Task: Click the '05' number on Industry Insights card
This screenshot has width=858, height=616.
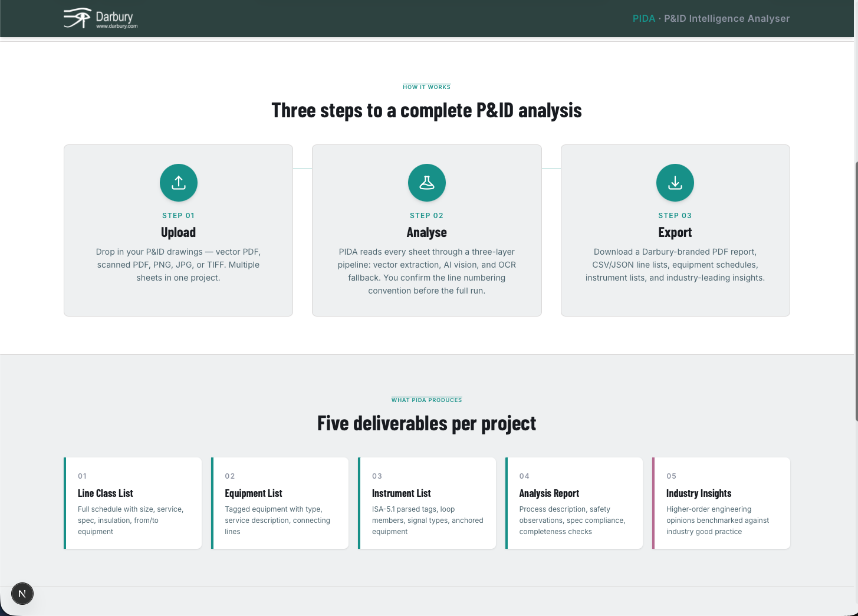Action: (x=671, y=476)
